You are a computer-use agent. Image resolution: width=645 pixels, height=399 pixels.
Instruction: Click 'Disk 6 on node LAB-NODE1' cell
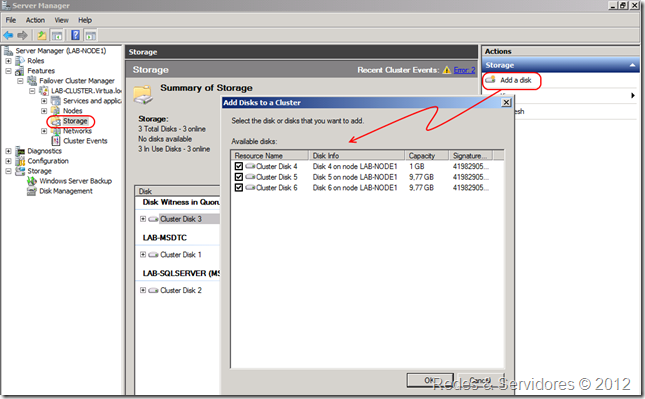pos(355,188)
